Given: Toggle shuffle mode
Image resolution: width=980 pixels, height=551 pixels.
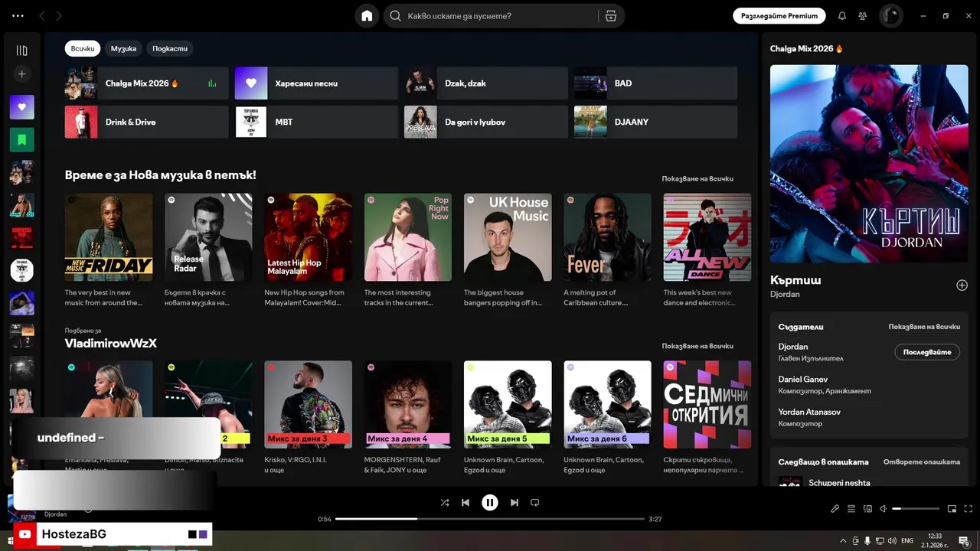Looking at the screenshot, I should 445,503.
